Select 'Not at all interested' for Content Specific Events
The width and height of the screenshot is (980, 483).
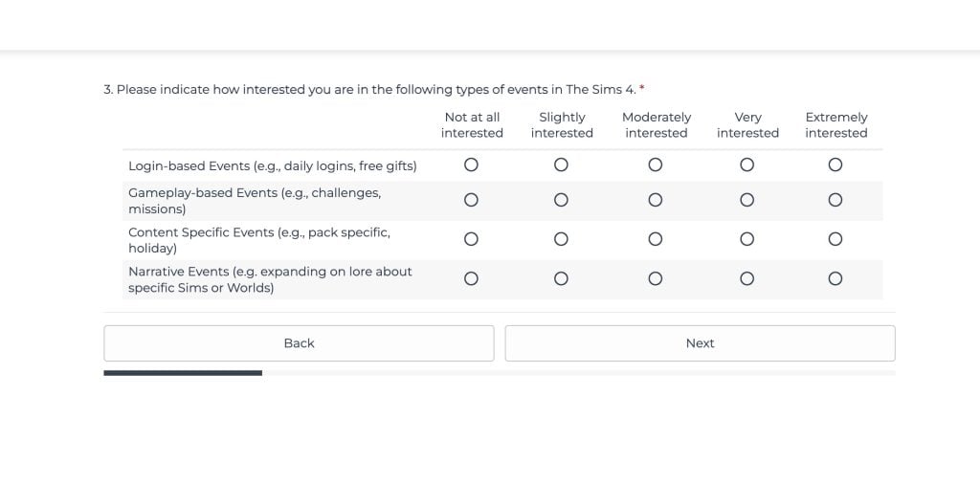pyautogui.click(x=471, y=239)
